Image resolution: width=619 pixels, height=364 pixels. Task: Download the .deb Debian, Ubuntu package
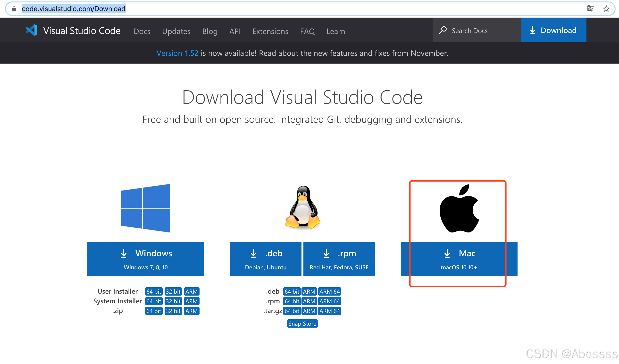[266, 259]
